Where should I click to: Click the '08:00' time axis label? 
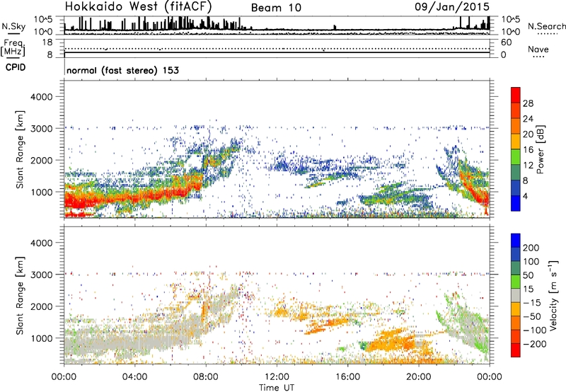[x=206, y=377]
